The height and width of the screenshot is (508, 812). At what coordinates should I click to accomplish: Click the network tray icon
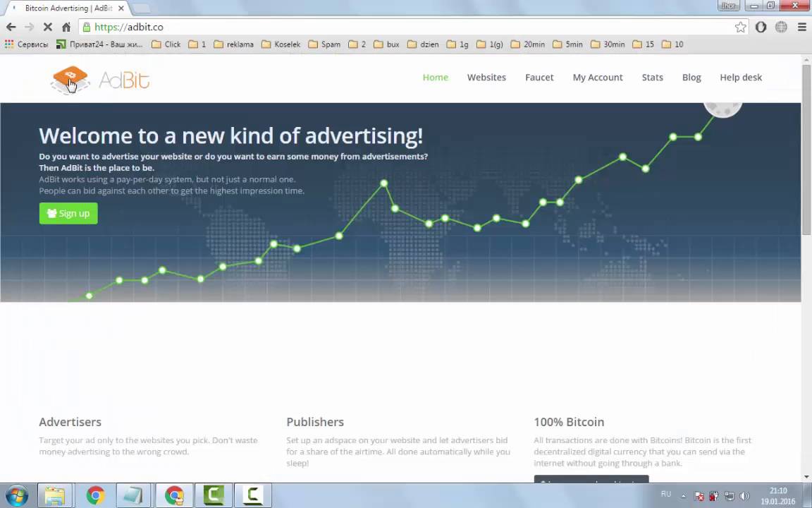730,496
